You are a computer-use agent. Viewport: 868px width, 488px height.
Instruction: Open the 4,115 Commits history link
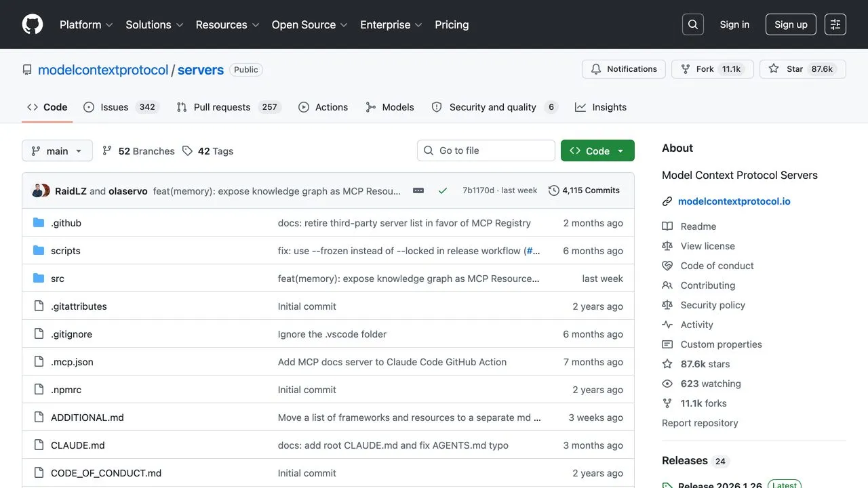tap(585, 190)
